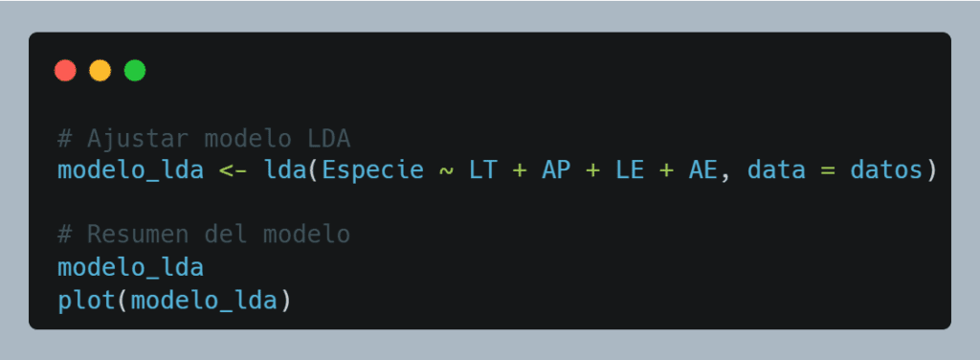The height and width of the screenshot is (360, 980).
Task: Select the assigned variable modelo_lda on the lda line
Action: (130, 170)
